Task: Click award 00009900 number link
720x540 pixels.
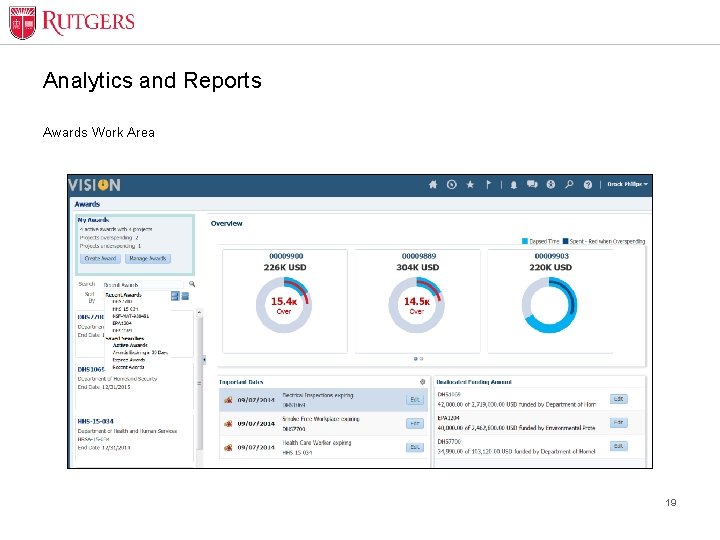Action: (286, 256)
